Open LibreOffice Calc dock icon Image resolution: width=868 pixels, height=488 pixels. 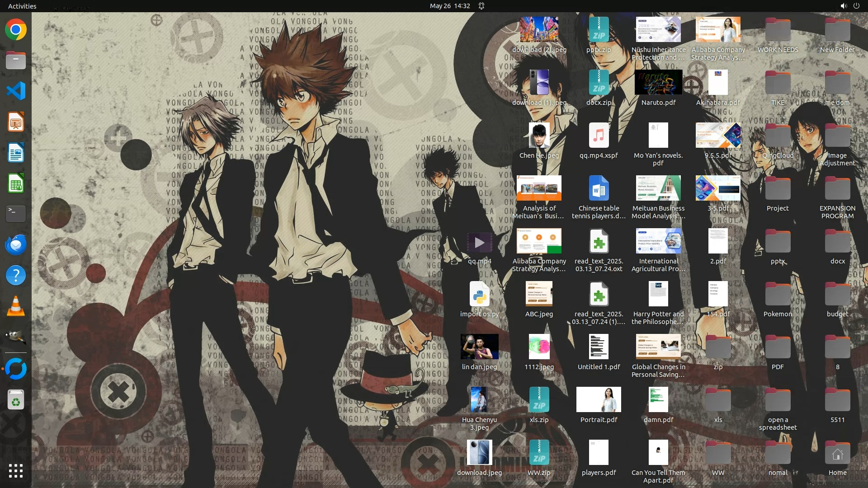[16, 183]
